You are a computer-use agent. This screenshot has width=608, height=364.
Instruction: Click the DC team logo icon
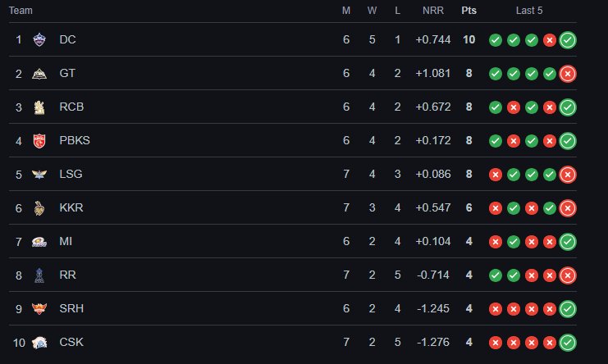click(x=39, y=39)
